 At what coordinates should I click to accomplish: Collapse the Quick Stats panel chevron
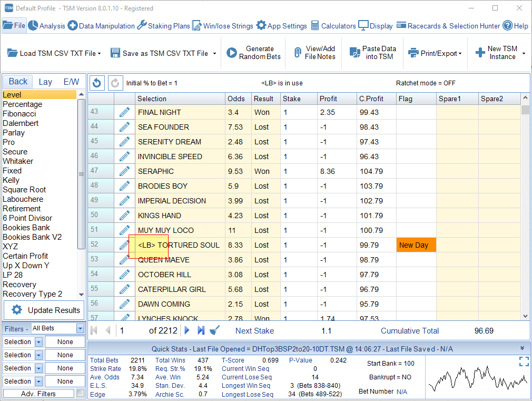(x=522, y=348)
